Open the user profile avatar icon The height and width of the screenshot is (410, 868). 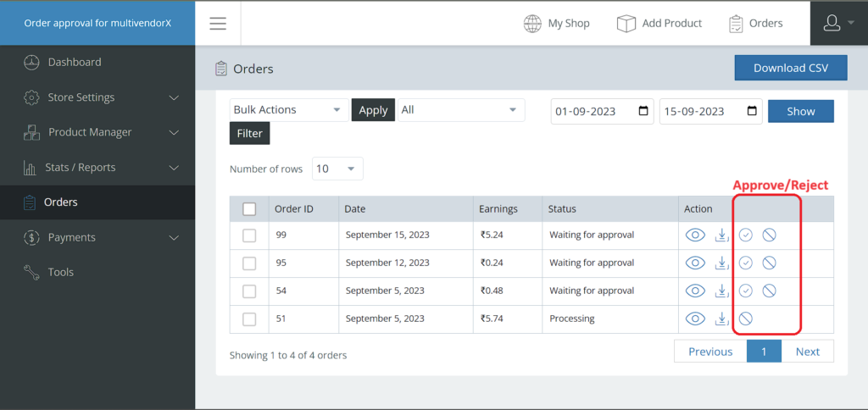click(832, 23)
